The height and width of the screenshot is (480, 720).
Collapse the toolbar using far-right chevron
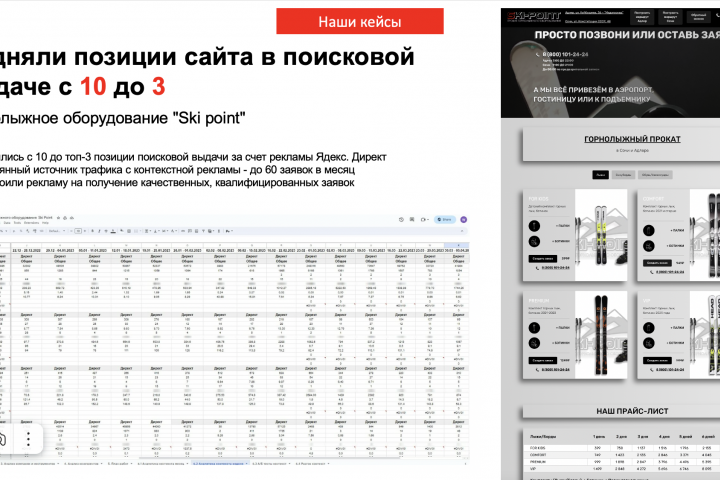click(x=462, y=231)
